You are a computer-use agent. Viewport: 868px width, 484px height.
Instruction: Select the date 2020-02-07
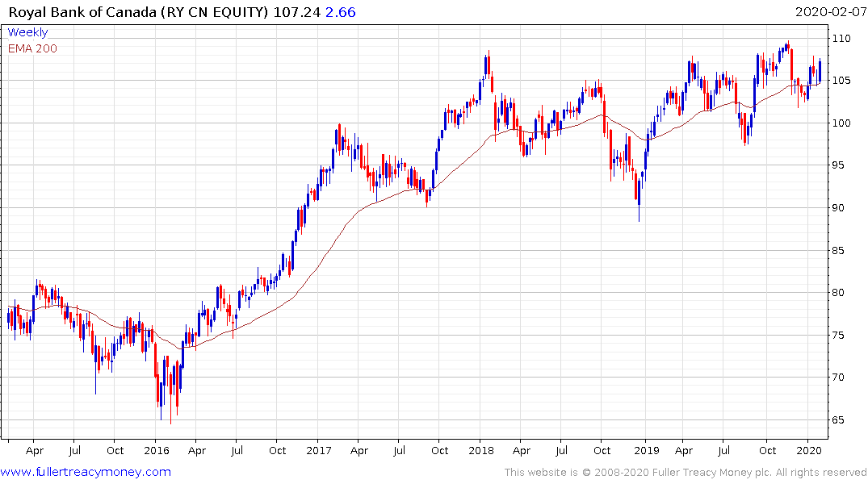(831, 12)
